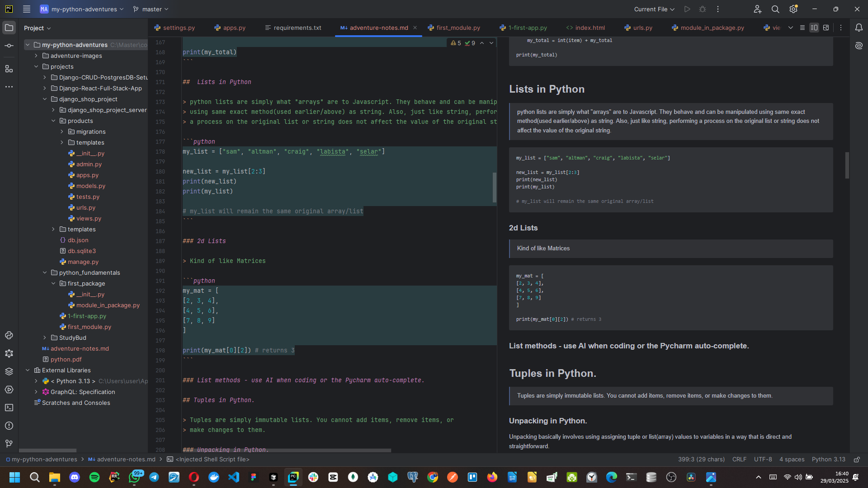Collapse the python_fundamentals folder

click(45, 272)
